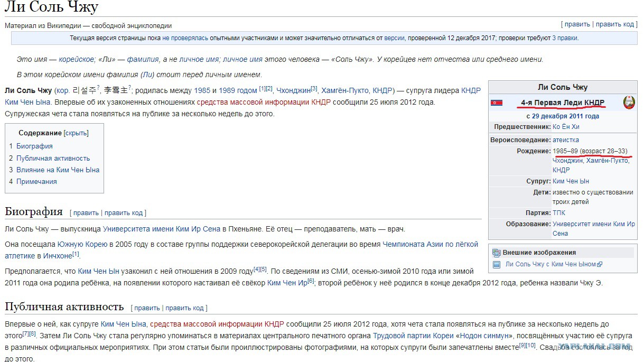The width and height of the screenshot is (644, 362).
Task: Follow the корейское link in name note
Action: tap(76, 59)
